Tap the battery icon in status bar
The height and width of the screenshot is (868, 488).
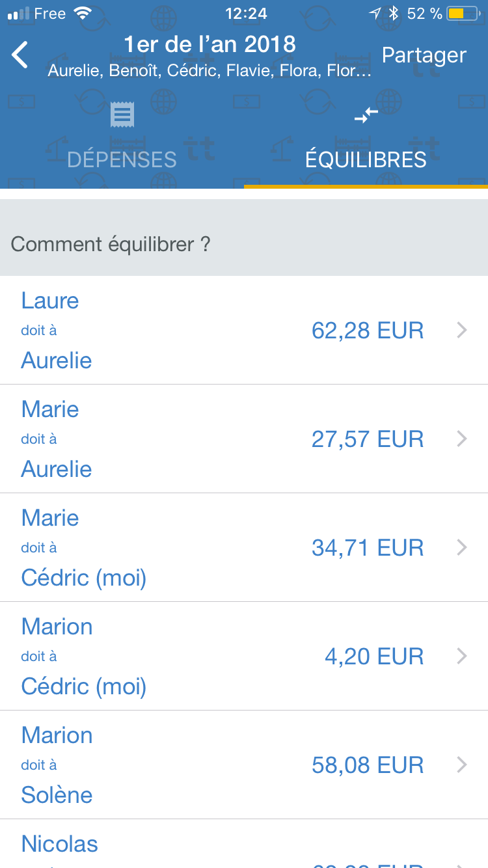(463, 14)
